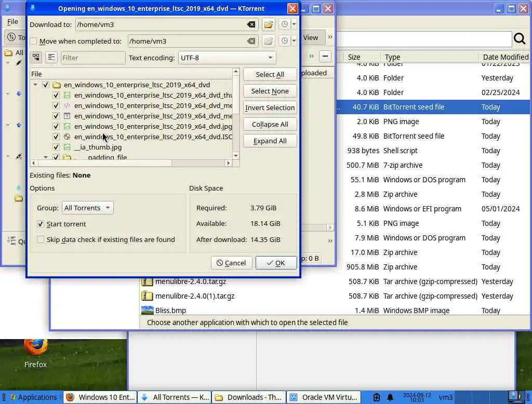Click the All folder icon in KTorrent sidebar
This screenshot has height=404, width=532.
point(8,52)
